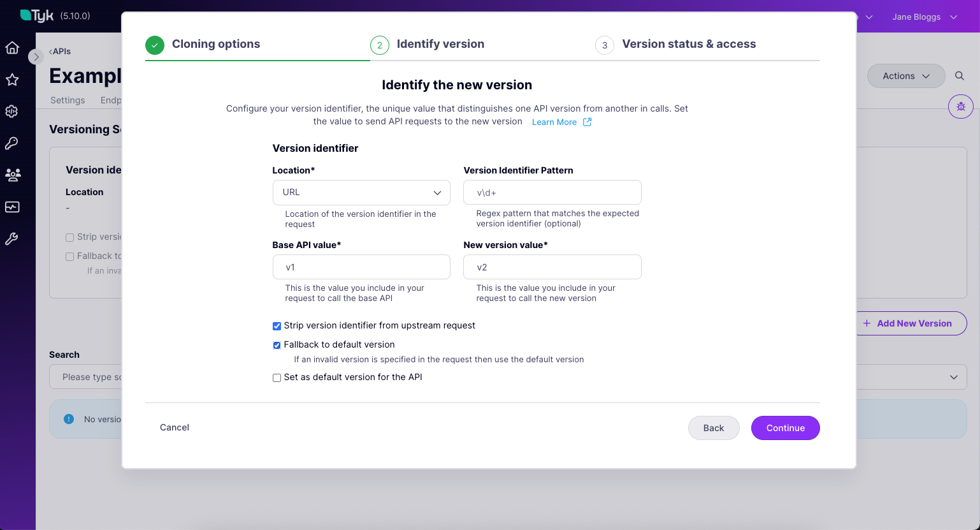This screenshot has width=980, height=530.
Task: Go back to the Cloning options step
Action: 216,44
